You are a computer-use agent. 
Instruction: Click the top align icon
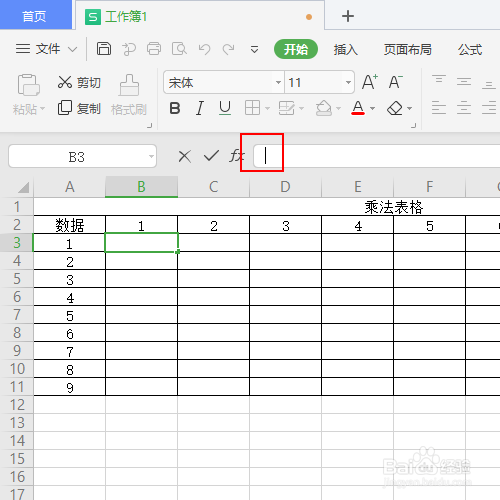pyautogui.click(x=439, y=79)
